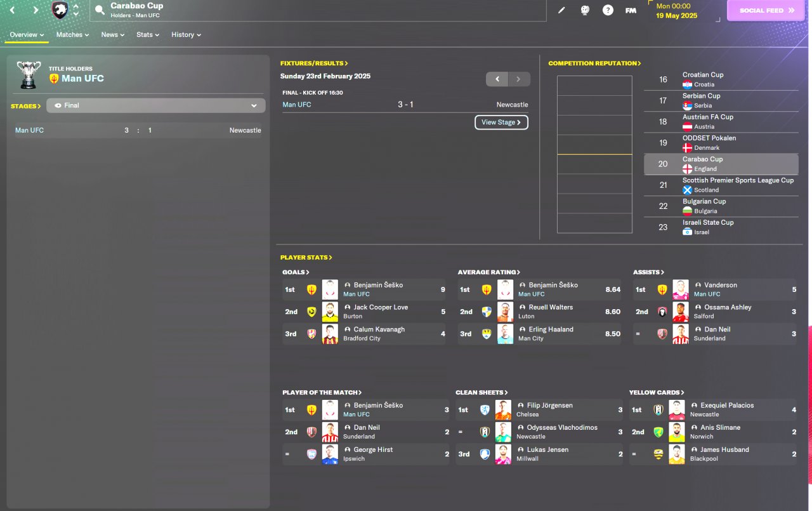This screenshot has height=511, width=812.
Task: Click the Mon 00:00 19 May 2025 date
Action: pyautogui.click(x=676, y=11)
